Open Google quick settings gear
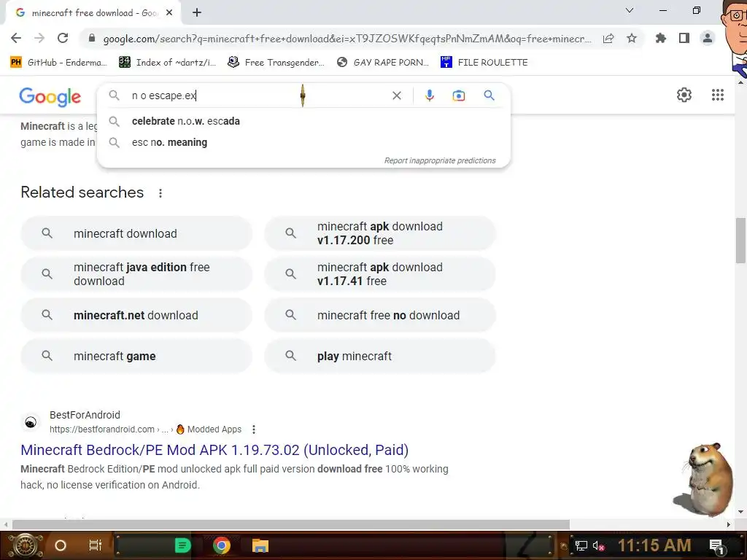The image size is (747, 560). (x=684, y=95)
